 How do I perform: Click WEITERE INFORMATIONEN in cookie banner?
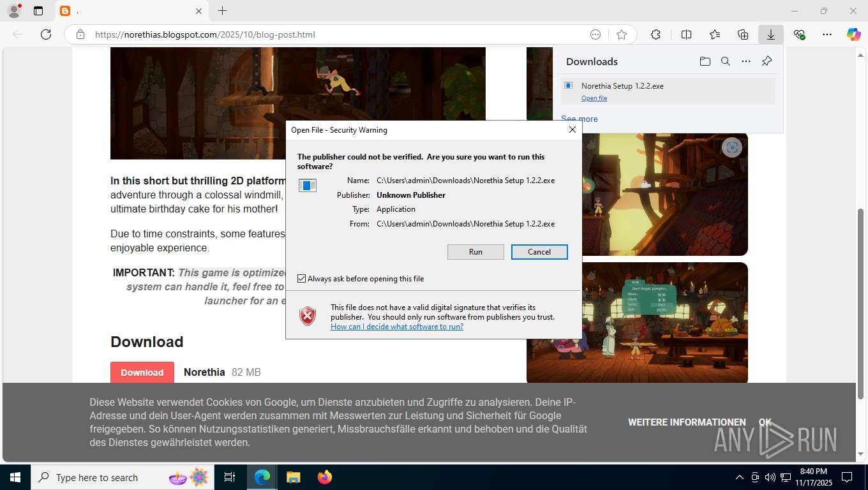click(687, 422)
